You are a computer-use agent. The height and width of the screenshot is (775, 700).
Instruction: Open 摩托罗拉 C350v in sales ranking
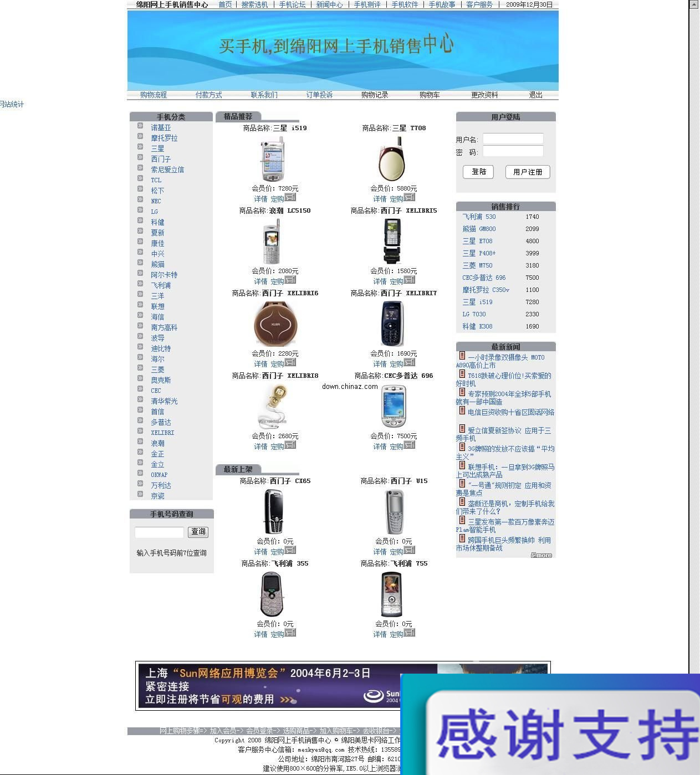(x=486, y=290)
